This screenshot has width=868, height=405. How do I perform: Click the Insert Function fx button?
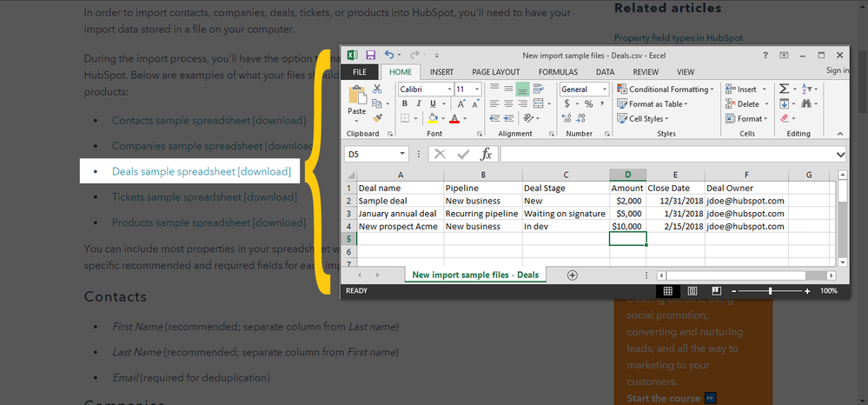coord(486,154)
